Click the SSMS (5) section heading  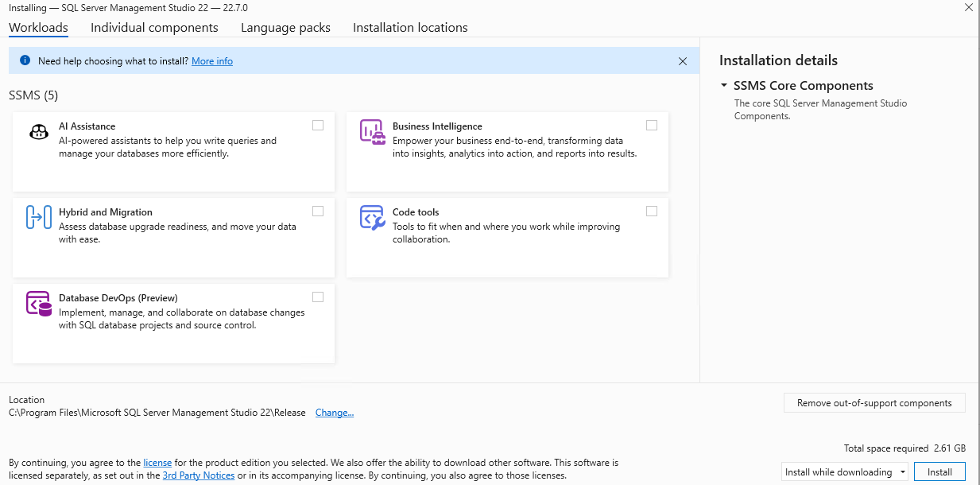(x=33, y=95)
